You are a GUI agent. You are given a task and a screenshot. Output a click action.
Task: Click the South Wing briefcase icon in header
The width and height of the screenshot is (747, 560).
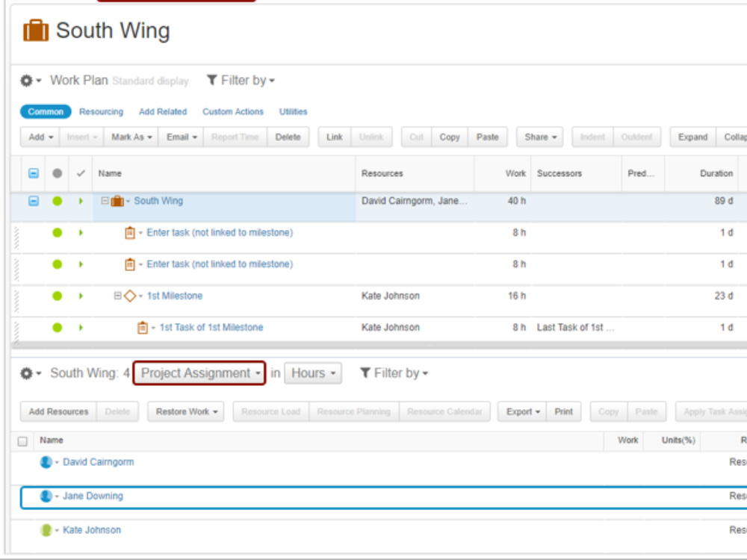tap(36, 31)
